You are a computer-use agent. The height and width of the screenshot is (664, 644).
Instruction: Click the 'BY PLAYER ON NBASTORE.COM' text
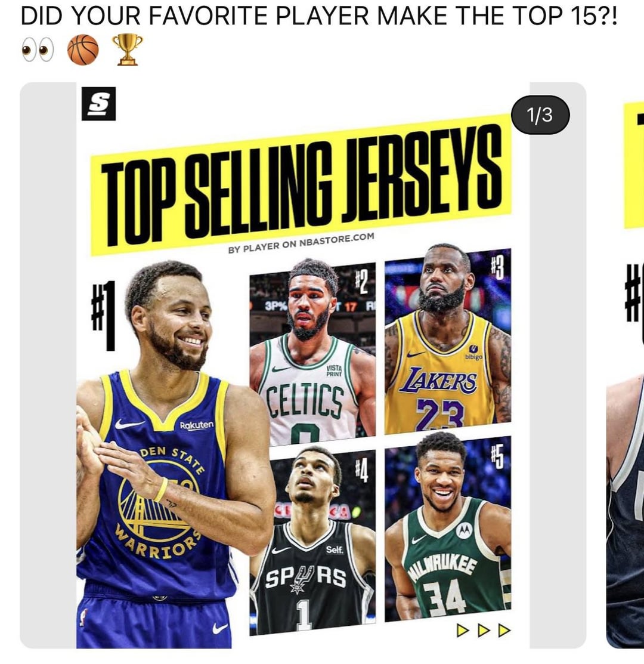pyautogui.click(x=301, y=243)
